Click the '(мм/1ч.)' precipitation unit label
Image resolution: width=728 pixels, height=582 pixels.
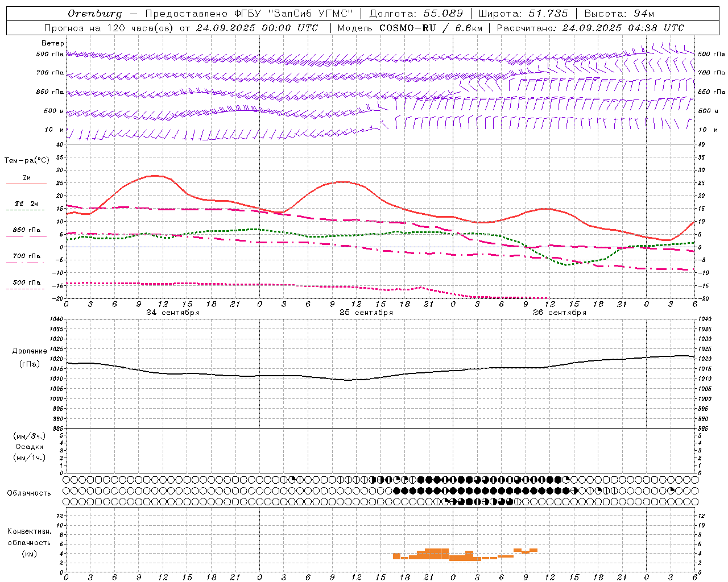coord(30,458)
